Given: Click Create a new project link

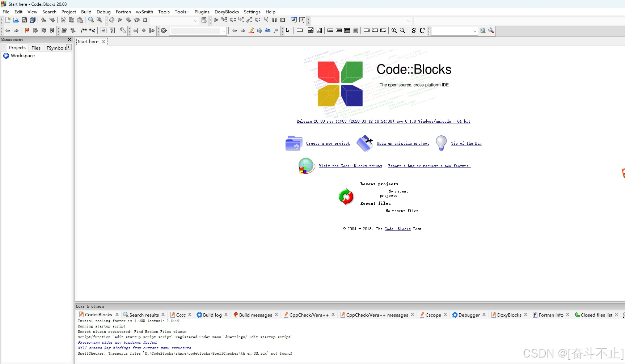Looking at the screenshot, I should 328,144.
